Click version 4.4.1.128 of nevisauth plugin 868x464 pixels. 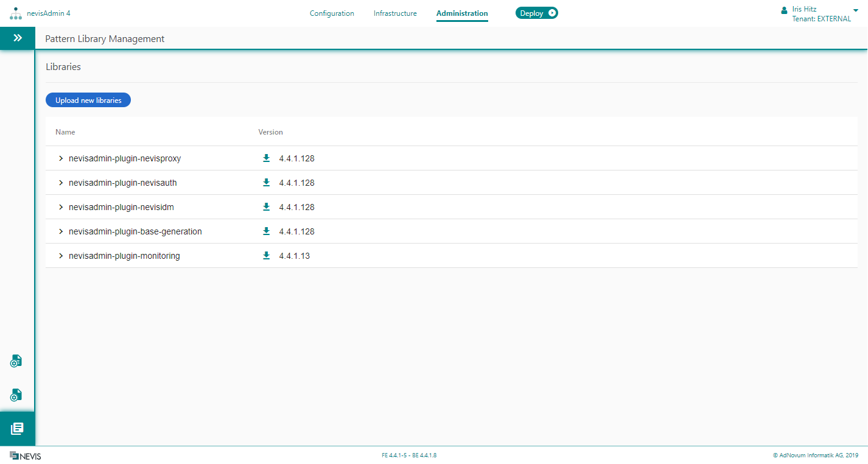[x=296, y=183]
